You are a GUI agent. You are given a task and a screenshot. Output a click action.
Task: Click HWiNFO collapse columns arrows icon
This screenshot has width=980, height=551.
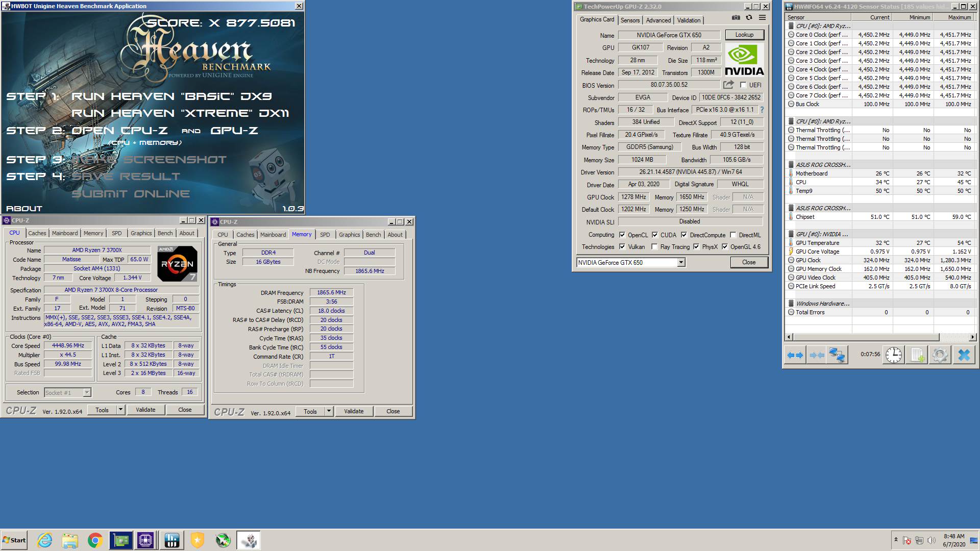(x=817, y=355)
